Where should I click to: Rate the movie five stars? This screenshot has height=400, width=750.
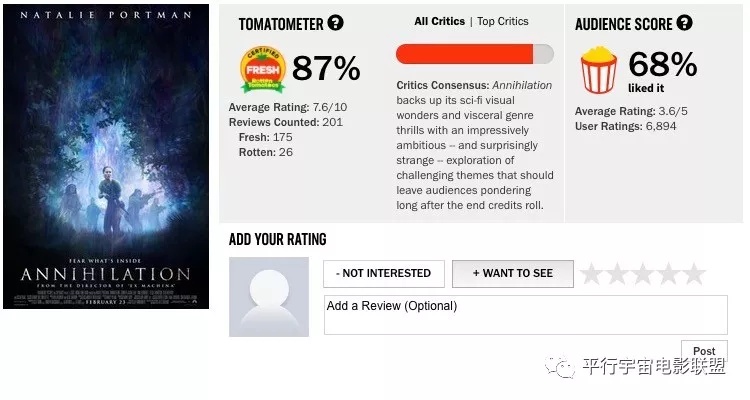694,274
